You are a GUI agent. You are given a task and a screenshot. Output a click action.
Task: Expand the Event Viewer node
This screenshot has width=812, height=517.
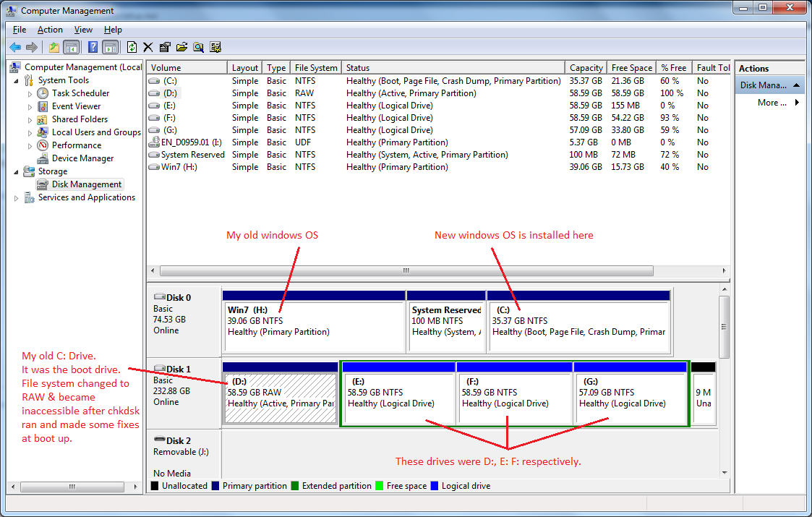[30, 107]
